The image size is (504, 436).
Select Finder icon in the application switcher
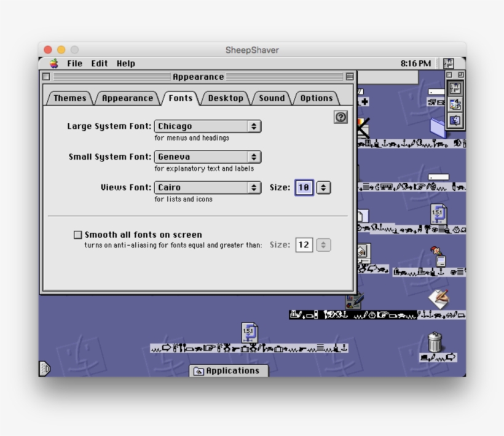[x=455, y=120]
